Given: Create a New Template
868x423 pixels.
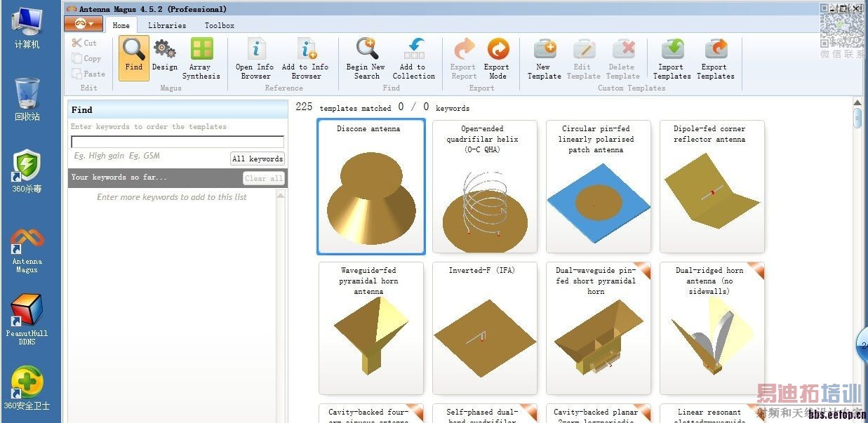Looking at the screenshot, I should coord(545,59).
